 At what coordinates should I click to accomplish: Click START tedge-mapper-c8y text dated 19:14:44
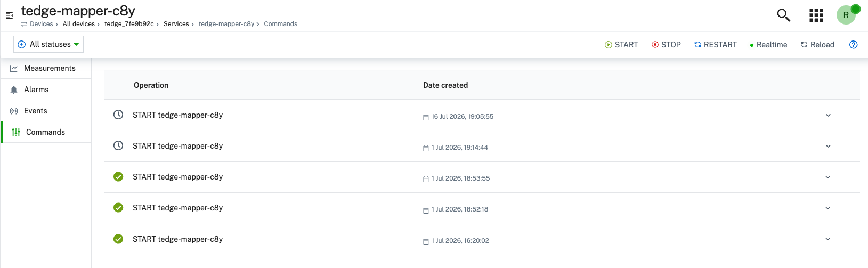click(177, 146)
